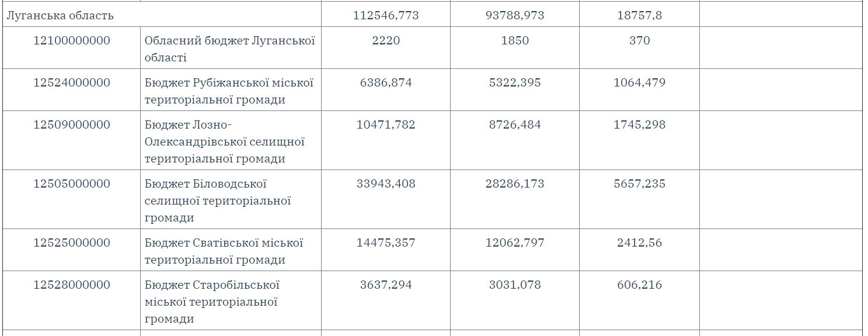Select the total value 112546,773
Viewport: 868px width, 336px height.
tap(386, 16)
